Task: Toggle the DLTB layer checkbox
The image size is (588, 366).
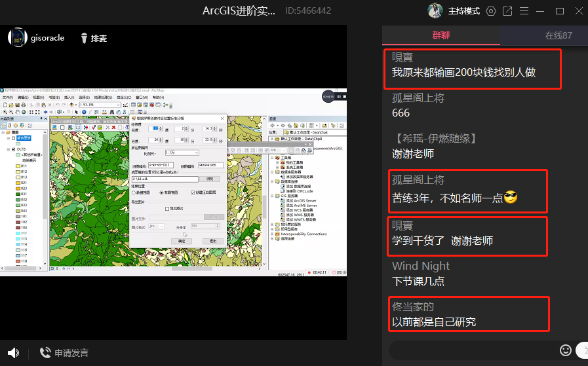Action: click(14, 149)
